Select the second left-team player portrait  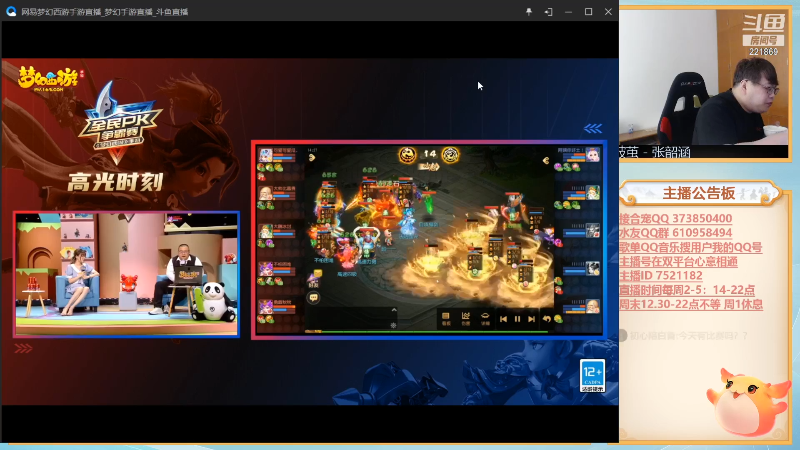265,193
